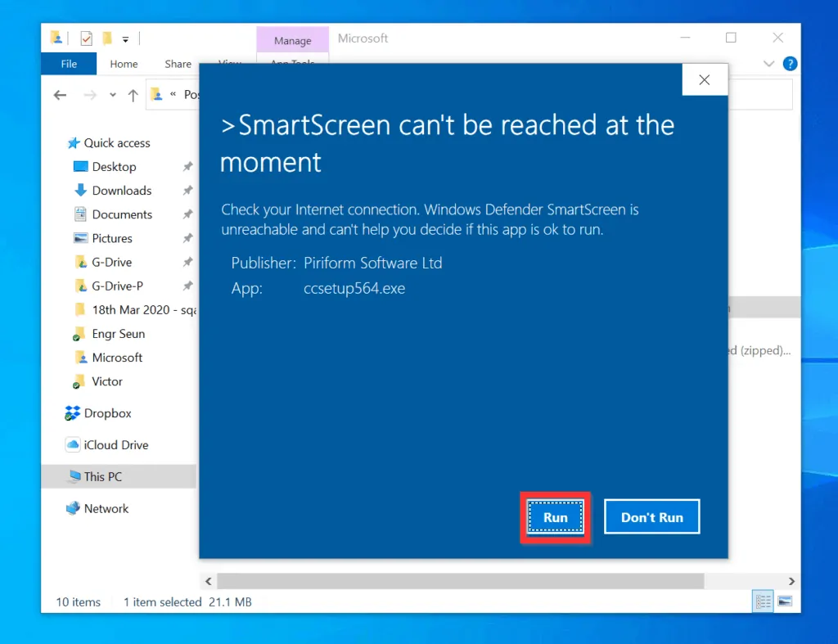
Task: Close the SmartScreen warning dialog
Action: point(704,79)
